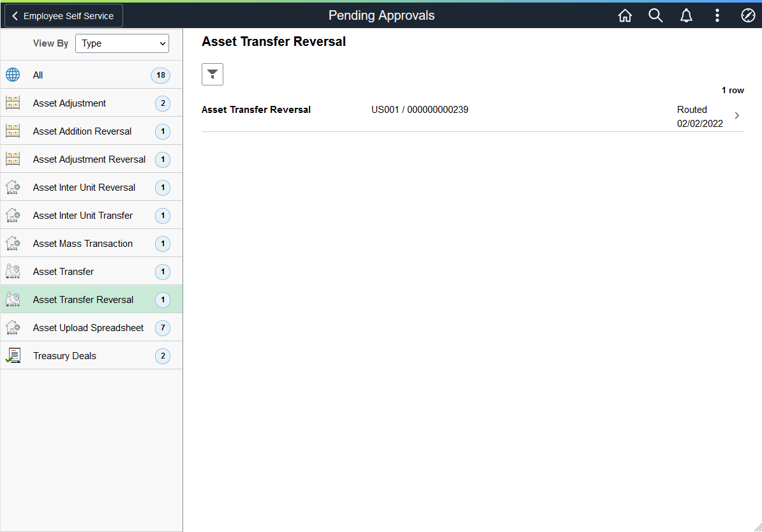The image size is (762, 532).
Task: Open the US001 / 000000000239 approval
Action: point(420,109)
